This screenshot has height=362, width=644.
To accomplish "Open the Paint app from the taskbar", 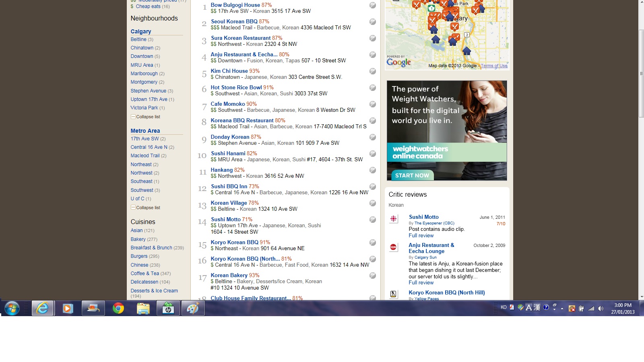I will [x=193, y=309].
